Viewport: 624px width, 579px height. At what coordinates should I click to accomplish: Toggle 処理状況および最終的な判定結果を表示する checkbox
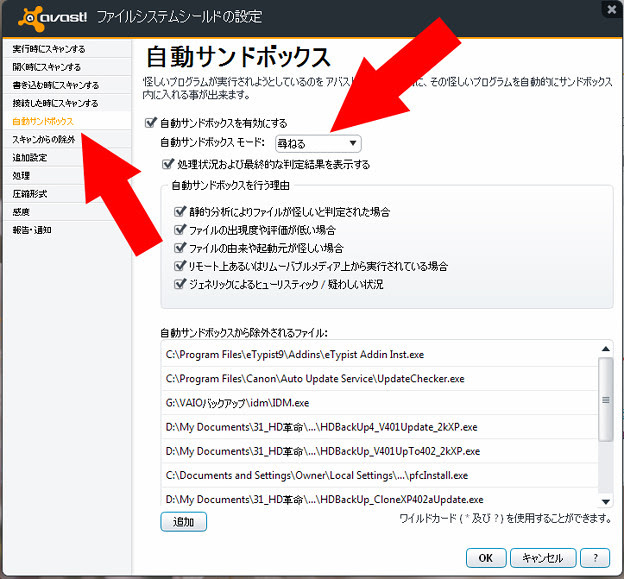168,164
